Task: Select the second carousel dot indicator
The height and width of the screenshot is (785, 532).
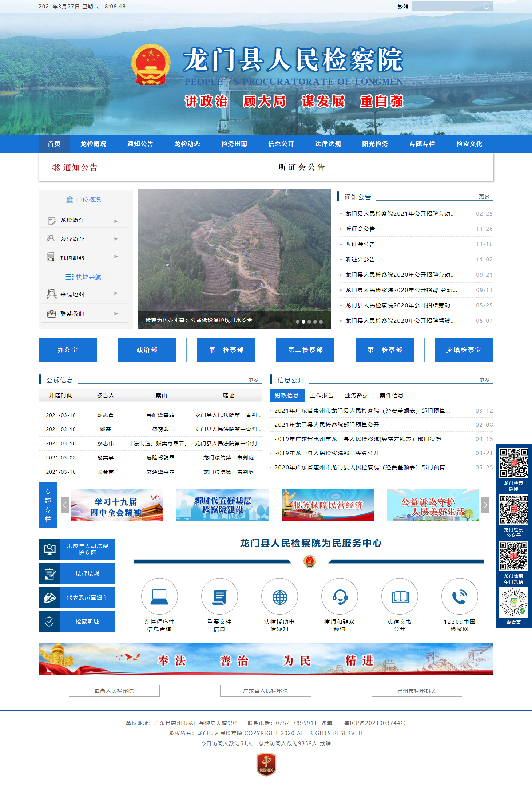Action: tap(303, 322)
